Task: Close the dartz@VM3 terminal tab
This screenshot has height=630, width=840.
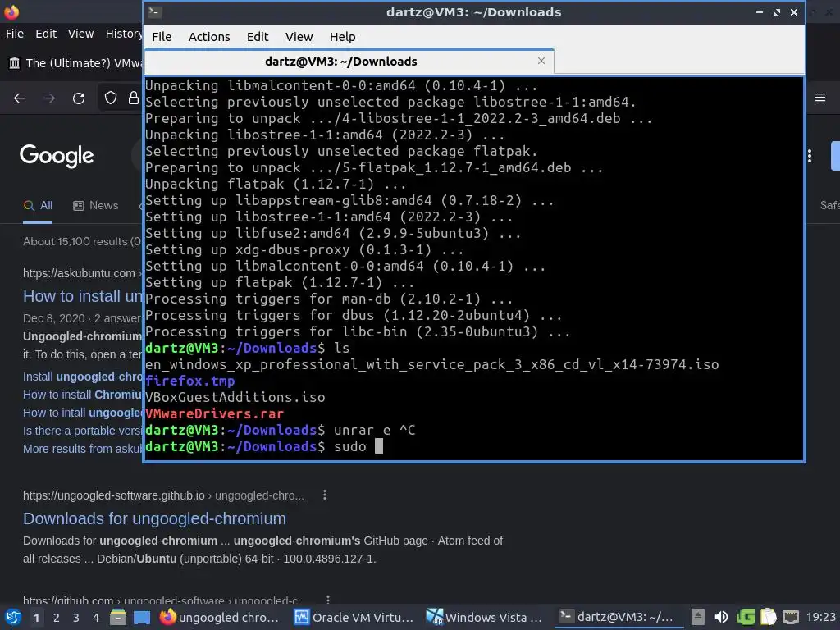Action: click(x=541, y=61)
